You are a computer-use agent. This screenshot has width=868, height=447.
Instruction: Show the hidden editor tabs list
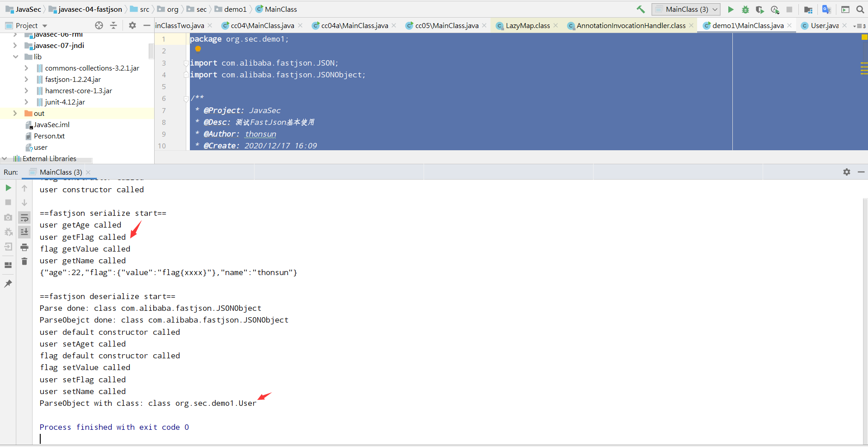click(859, 26)
